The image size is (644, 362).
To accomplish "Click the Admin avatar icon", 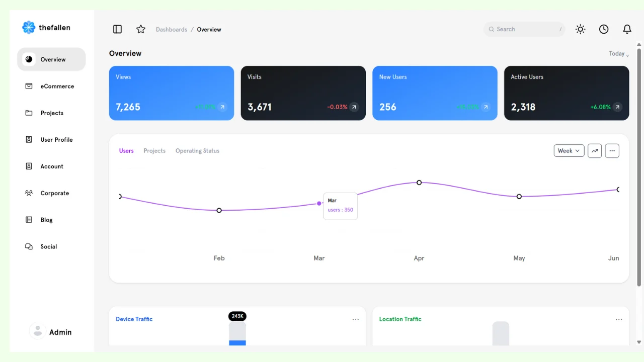I will click(37, 331).
